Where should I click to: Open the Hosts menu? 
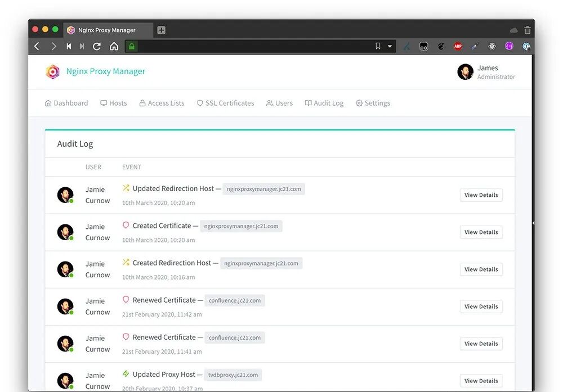[x=114, y=103]
